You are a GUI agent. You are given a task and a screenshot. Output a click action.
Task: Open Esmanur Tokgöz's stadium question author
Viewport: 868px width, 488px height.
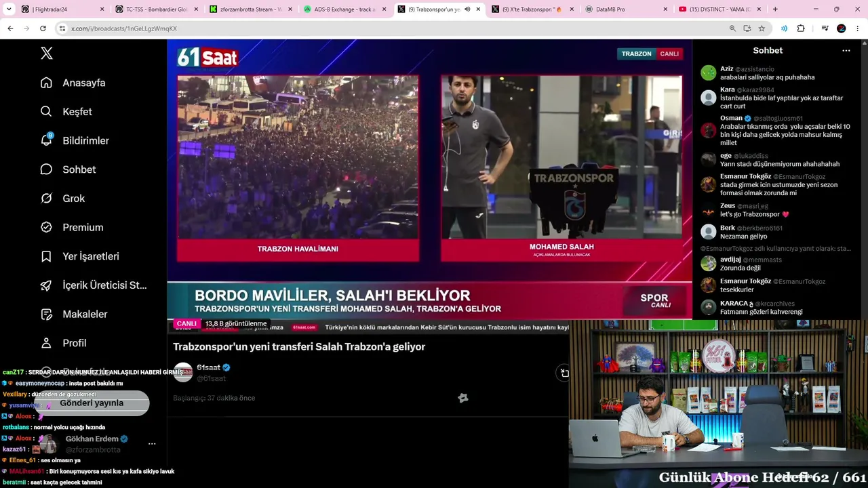[x=746, y=176]
